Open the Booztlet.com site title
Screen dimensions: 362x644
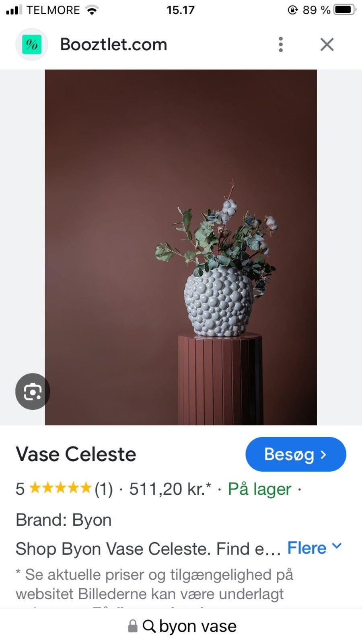pos(113,44)
